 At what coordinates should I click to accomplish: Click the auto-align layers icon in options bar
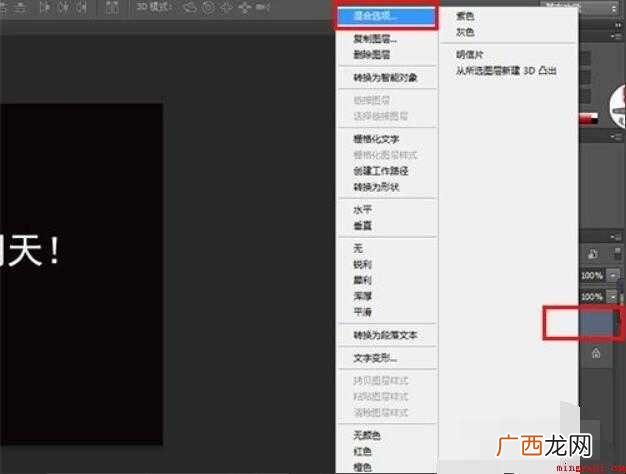point(112,8)
